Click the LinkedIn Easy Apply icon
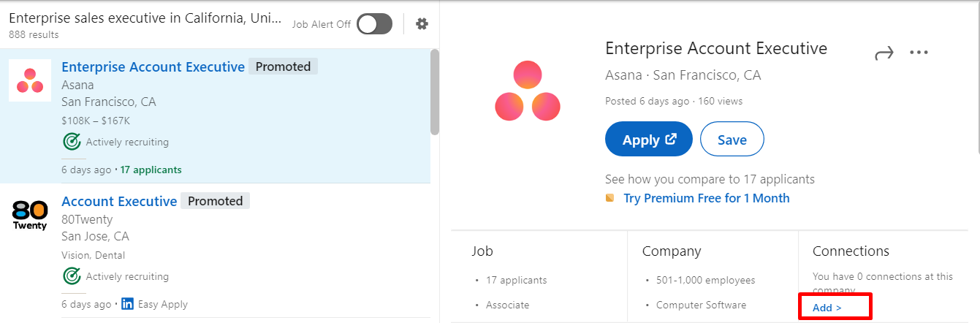 click(128, 304)
